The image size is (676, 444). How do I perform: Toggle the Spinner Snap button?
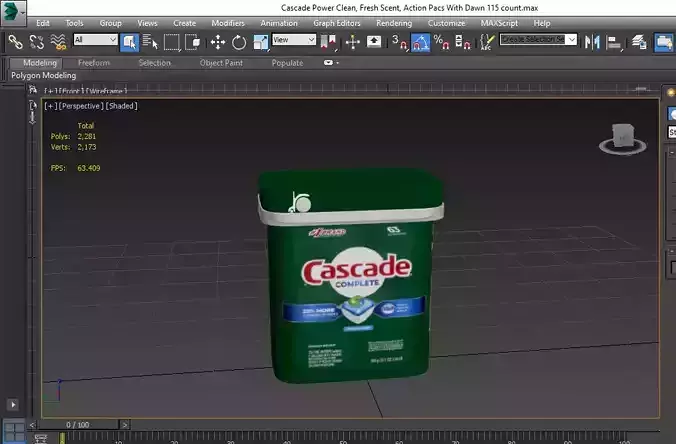(x=463, y=42)
